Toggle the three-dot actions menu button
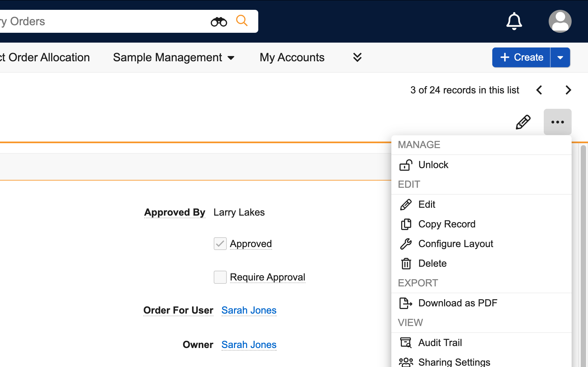This screenshot has width=588, height=367. point(557,122)
